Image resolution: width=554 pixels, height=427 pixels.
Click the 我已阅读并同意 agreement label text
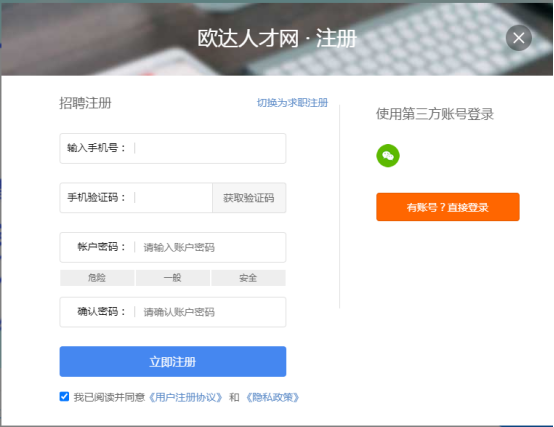110,397
